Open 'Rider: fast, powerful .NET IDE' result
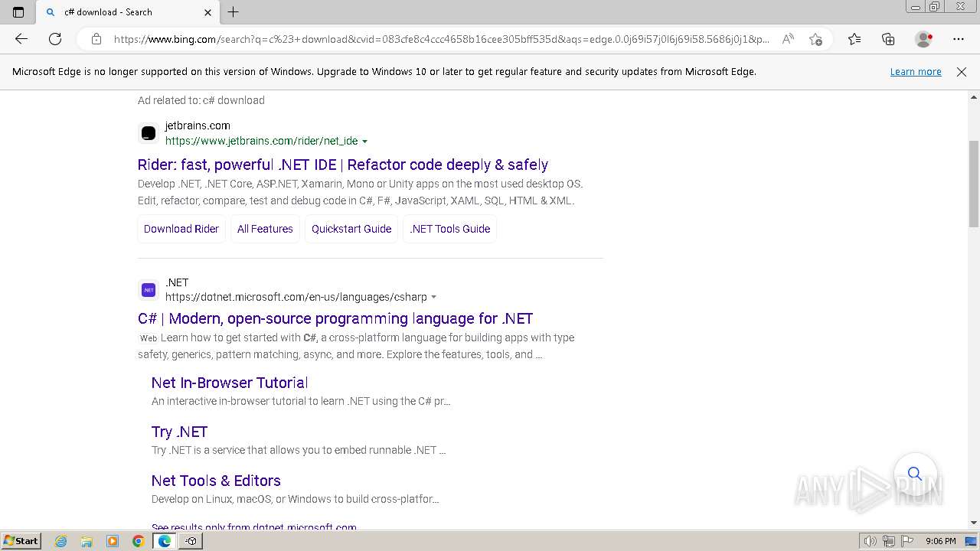Screen dimensions: 980x551 (x=343, y=165)
